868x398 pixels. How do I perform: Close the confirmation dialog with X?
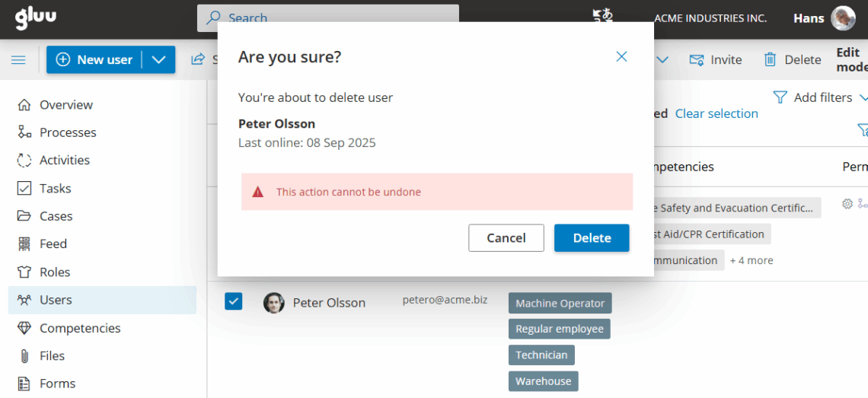pos(621,57)
